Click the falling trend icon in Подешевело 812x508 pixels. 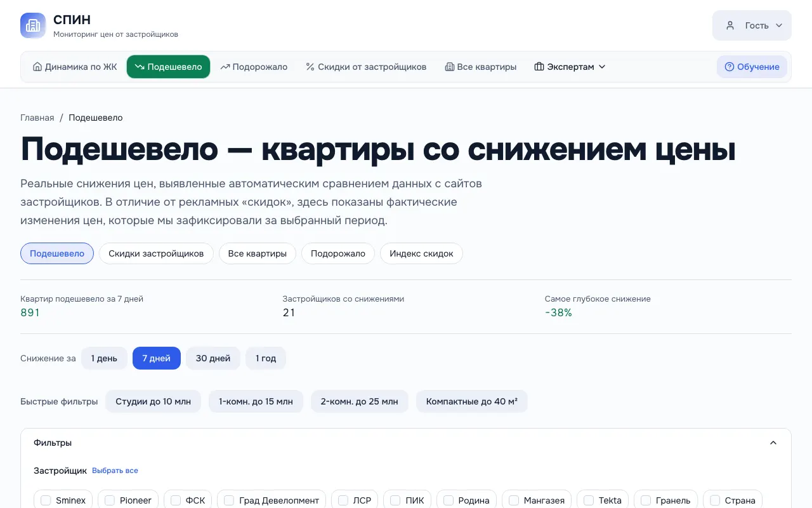click(140, 67)
